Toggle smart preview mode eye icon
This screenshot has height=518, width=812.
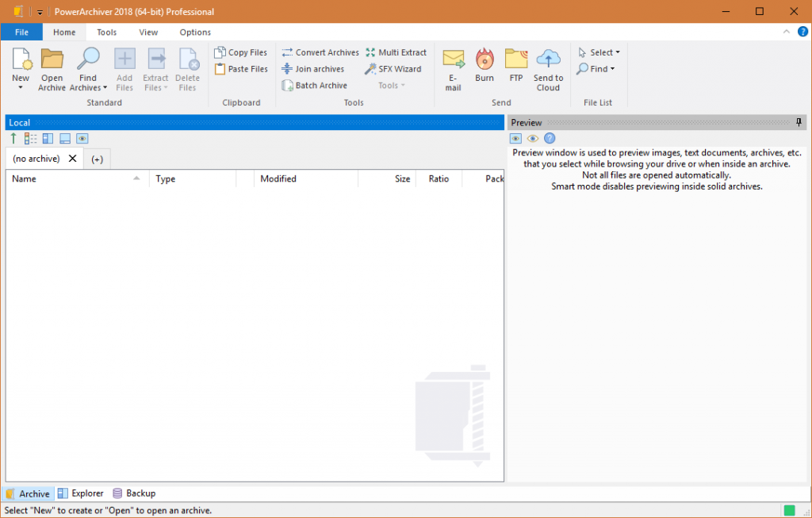click(x=533, y=139)
